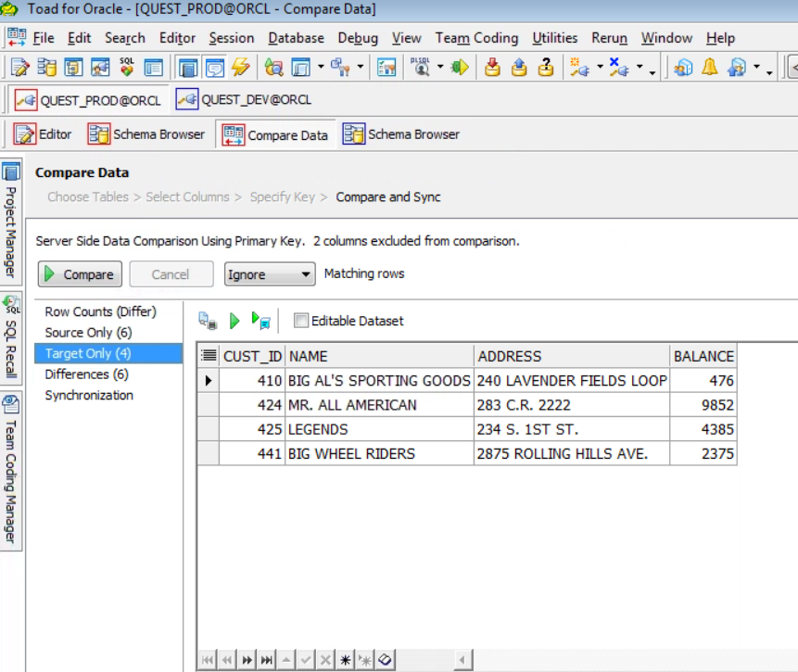
Task: Open the Team Coding menu
Action: pyautogui.click(x=476, y=38)
